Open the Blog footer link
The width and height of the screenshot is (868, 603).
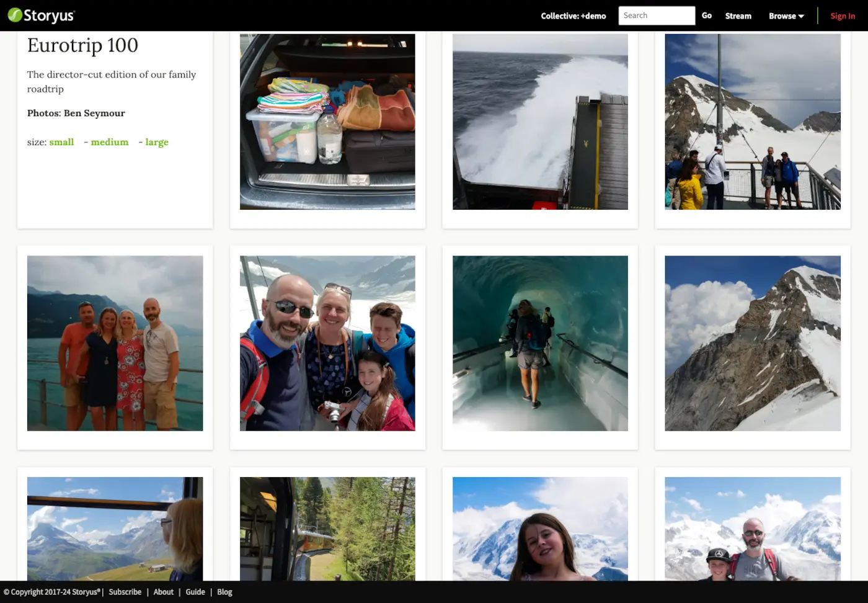tap(224, 592)
